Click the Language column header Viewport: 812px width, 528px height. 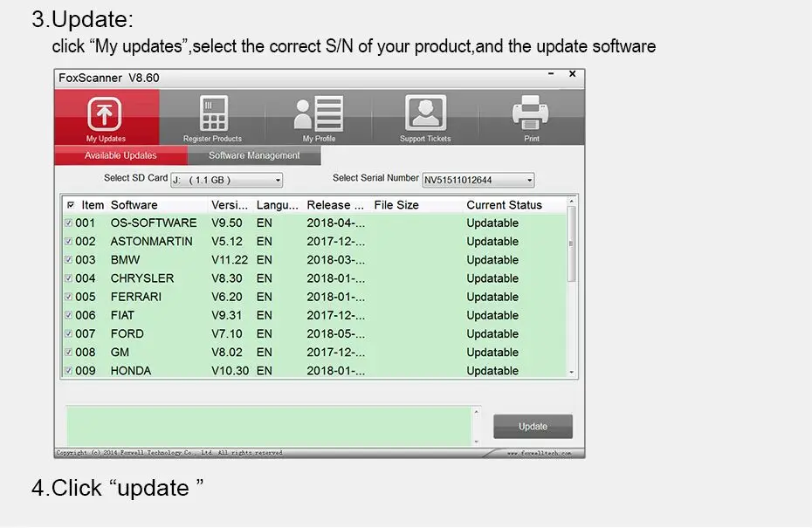coord(277,205)
